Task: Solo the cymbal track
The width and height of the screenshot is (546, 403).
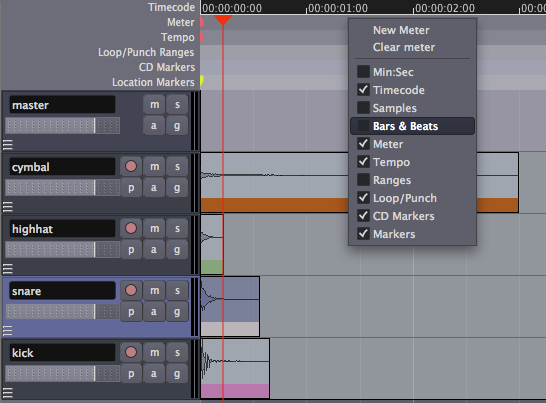Action: click(177, 166)
